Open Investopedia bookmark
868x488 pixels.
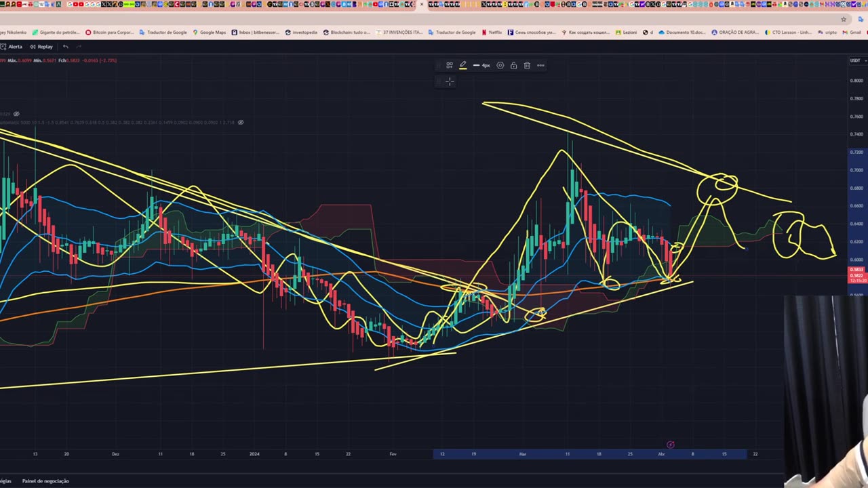301,33
